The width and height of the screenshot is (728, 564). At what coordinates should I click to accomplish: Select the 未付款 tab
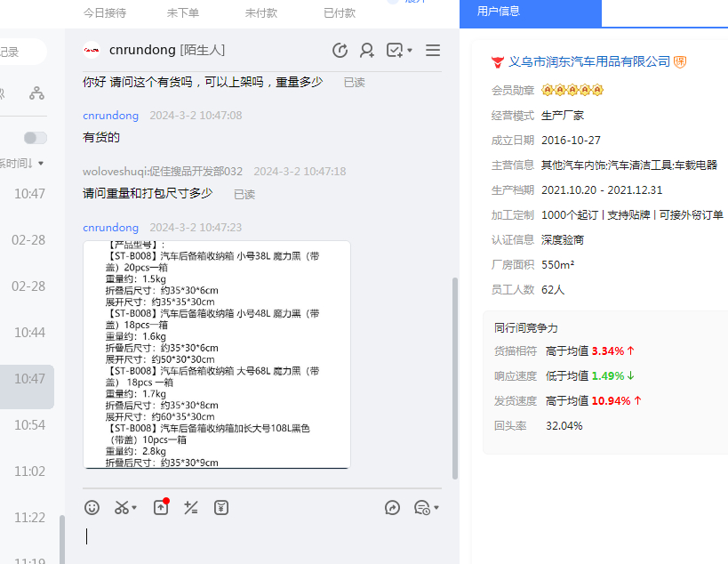pos(260,13)
